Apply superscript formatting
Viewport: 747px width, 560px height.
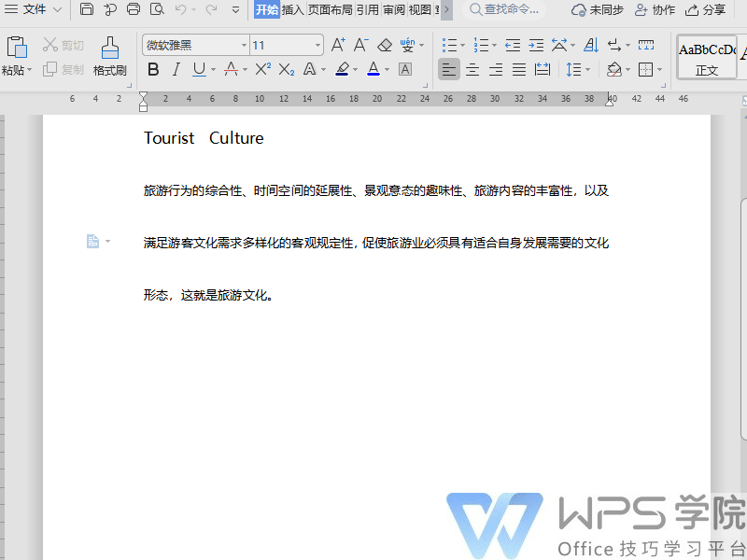tap(264, 69)
